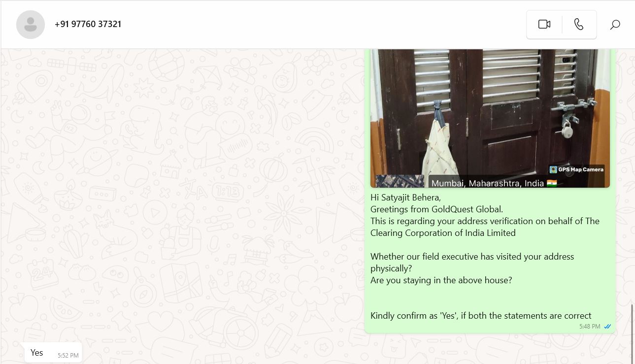Viewport: 635px width, 364px height.
Task: Select the received 'Yes' message bubble
Action: pos(53,353)
